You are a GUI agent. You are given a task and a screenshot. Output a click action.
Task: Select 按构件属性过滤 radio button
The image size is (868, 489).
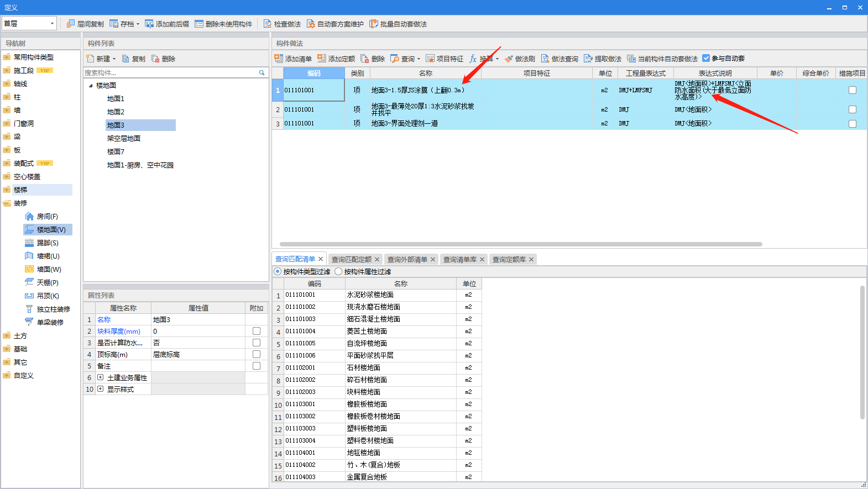[x=338, y=271]
